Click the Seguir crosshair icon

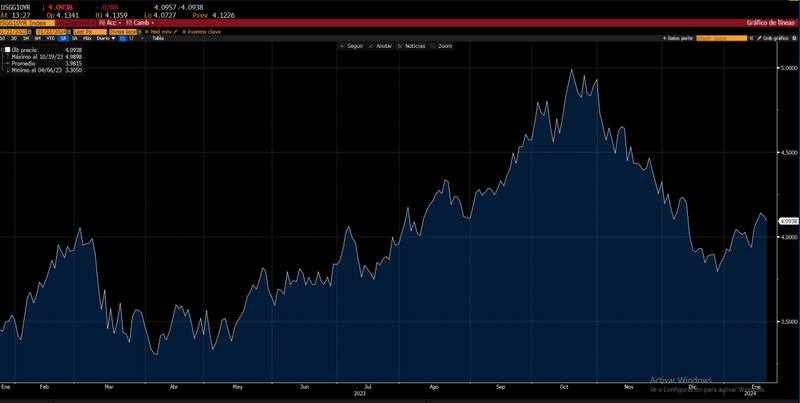click(x=341, y=46)
